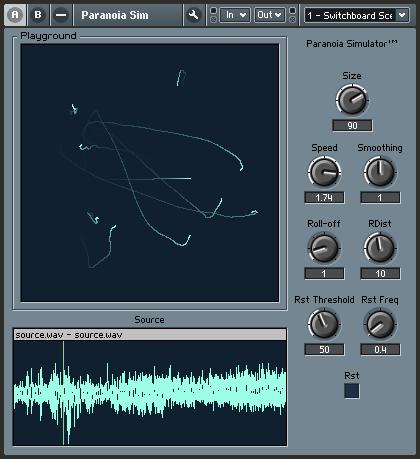Image resolution: width=420 pixels, height=459 pixels.
Task: Toggle the Rst button
Action: pyautogui.click(x=352, y=391)
